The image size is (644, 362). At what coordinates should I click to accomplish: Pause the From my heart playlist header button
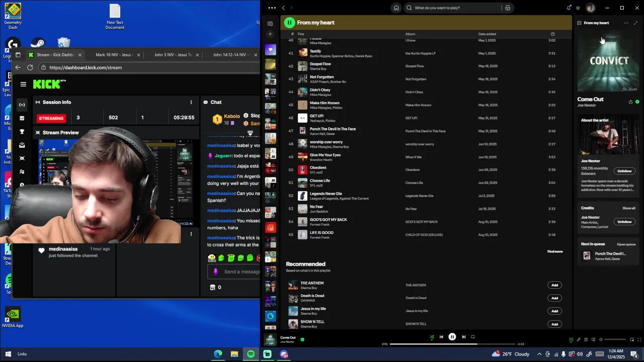[x=289, y=22]
